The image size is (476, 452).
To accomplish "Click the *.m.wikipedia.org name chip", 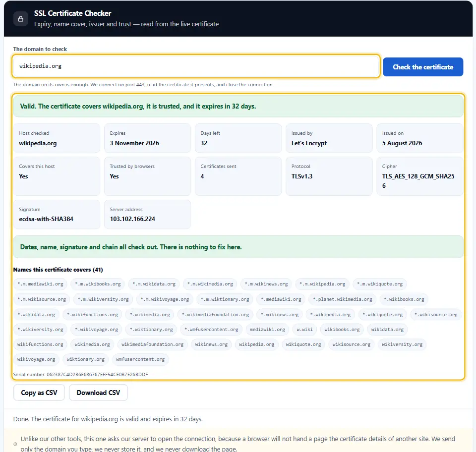I will point(322,284).
